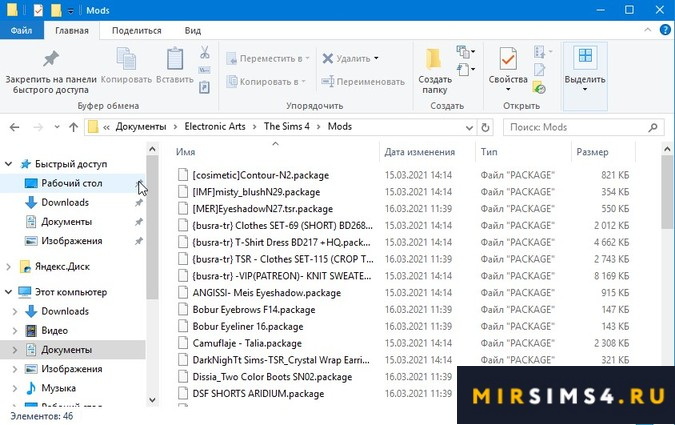Select DSF SHORTS ARIDIUM.package file
This screenshot has height=425, width=675.
click(258, 394)
